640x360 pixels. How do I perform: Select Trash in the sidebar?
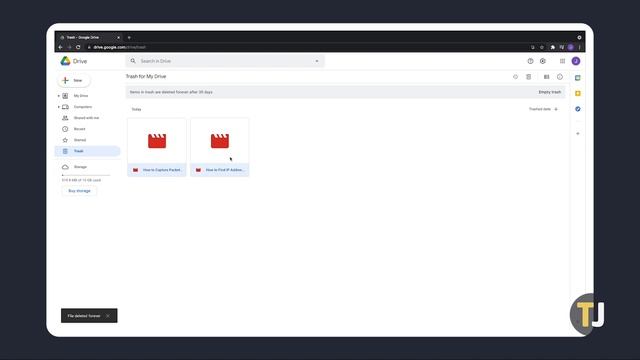87,151
